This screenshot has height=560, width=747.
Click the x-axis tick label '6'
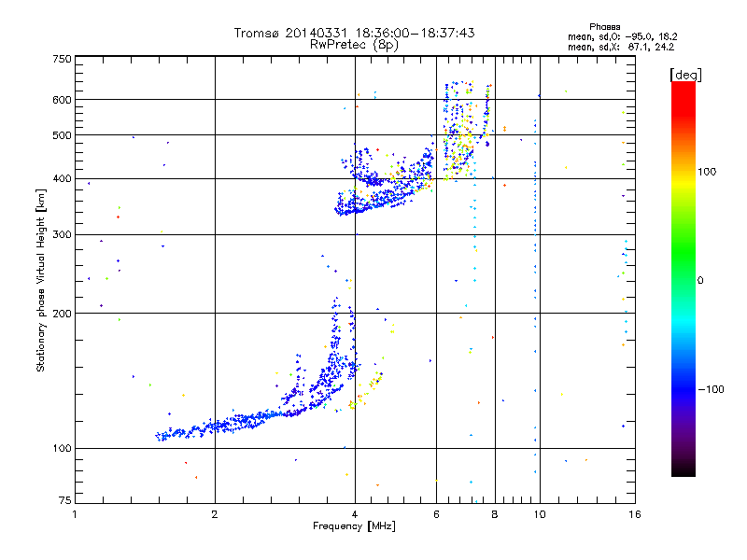point(436,514)
